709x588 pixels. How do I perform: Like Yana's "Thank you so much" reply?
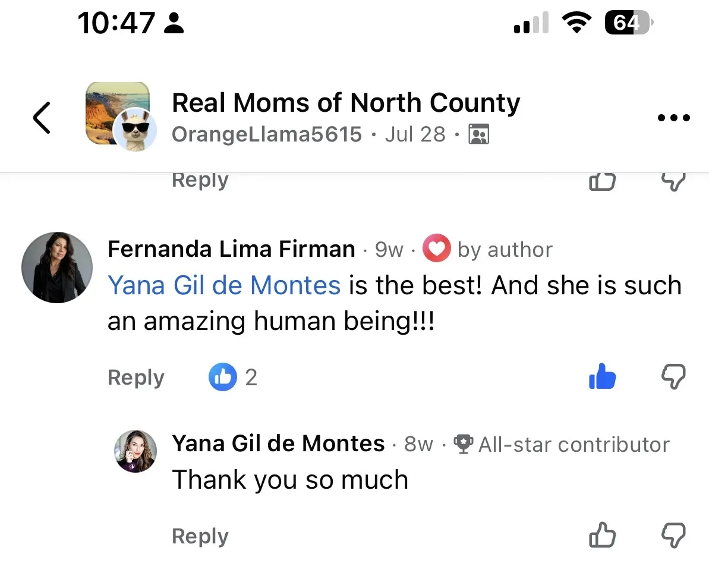602,535
